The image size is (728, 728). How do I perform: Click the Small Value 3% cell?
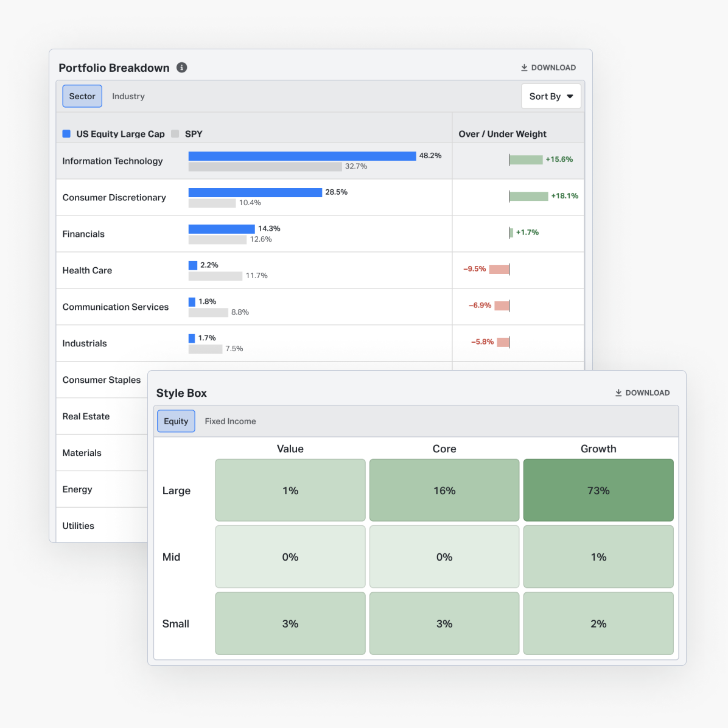click(290, 624)
